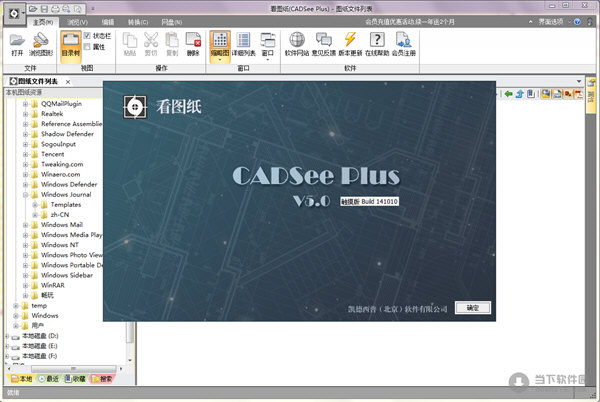Select the Windows Defender folder
This screenshot has height=402, width=600.
point(69,184)
